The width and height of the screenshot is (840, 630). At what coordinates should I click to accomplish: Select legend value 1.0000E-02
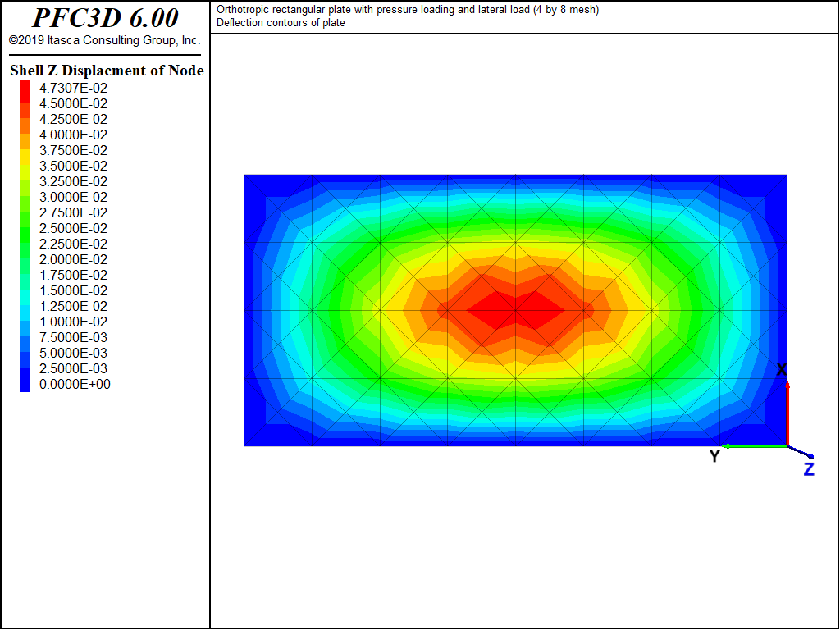point(73,322)
